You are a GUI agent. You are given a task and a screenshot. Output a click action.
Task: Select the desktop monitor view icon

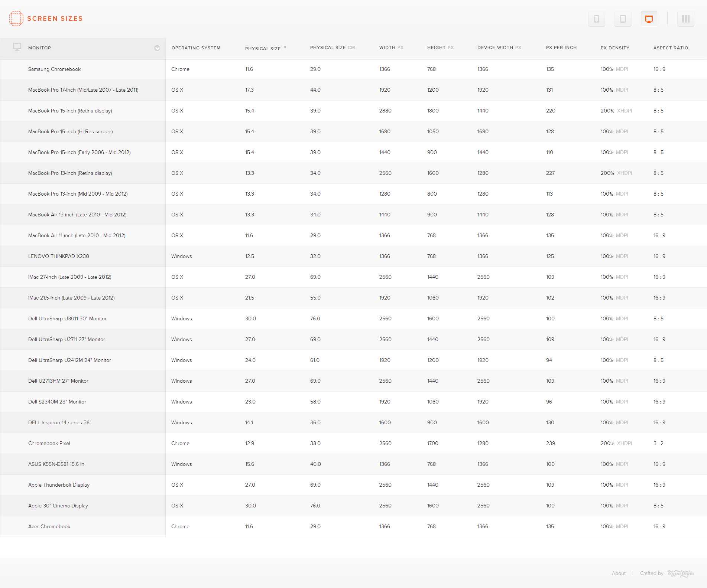pos(649,19)
